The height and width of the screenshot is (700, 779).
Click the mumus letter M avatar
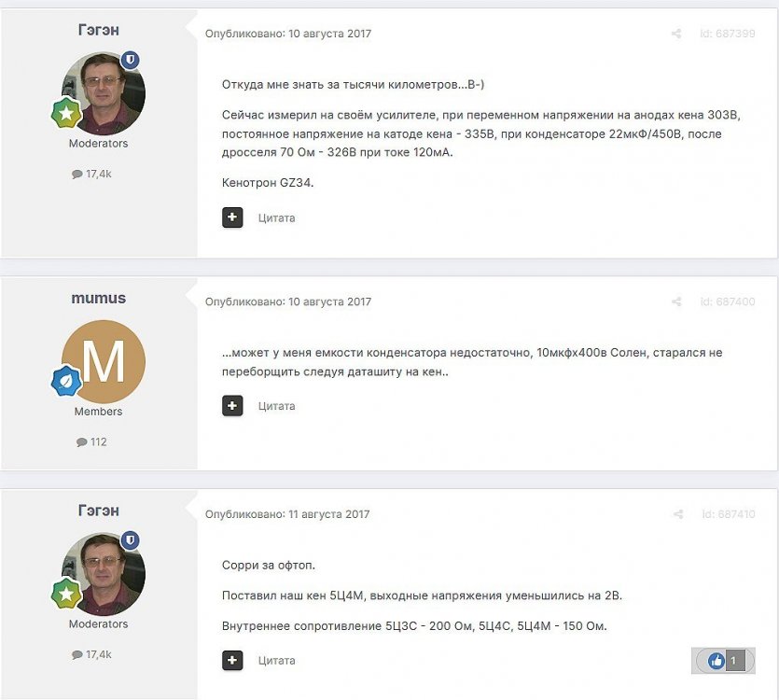coord(104,361)
